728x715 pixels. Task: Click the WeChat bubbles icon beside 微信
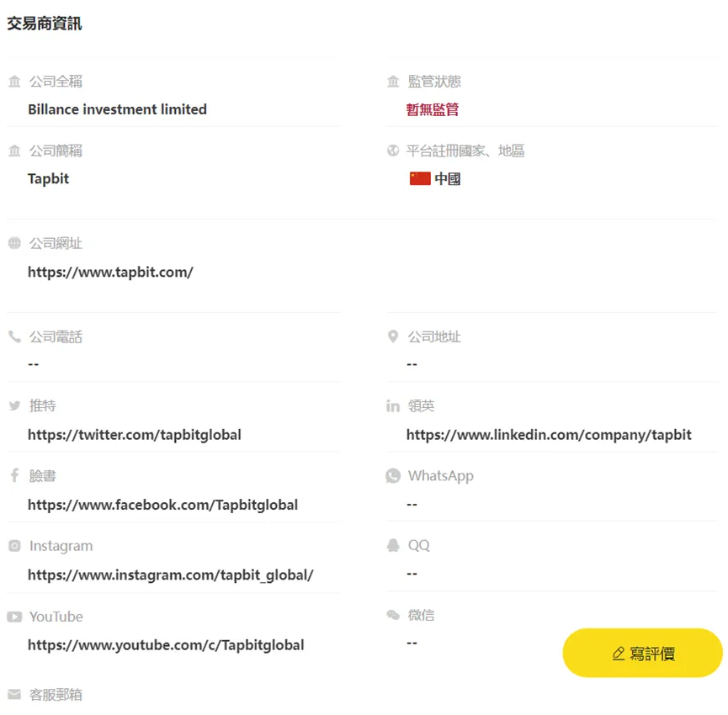pos(393,615)
